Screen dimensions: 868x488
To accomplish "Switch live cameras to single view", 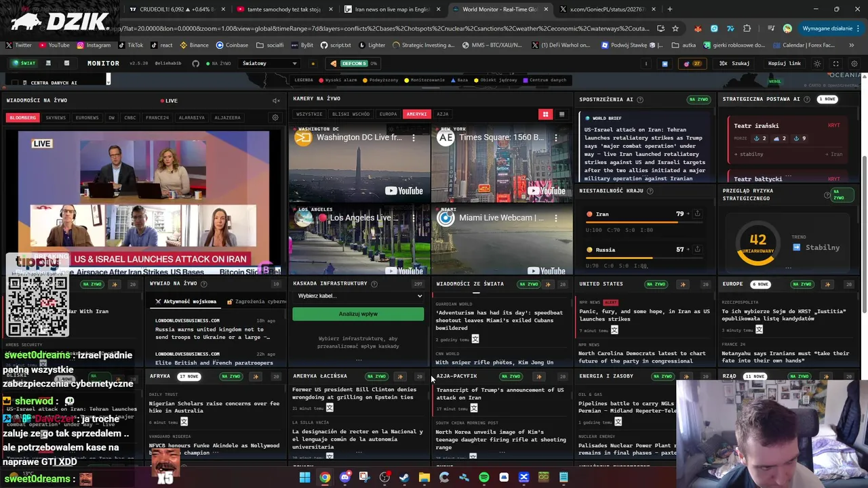I will [x=561, y=114].
